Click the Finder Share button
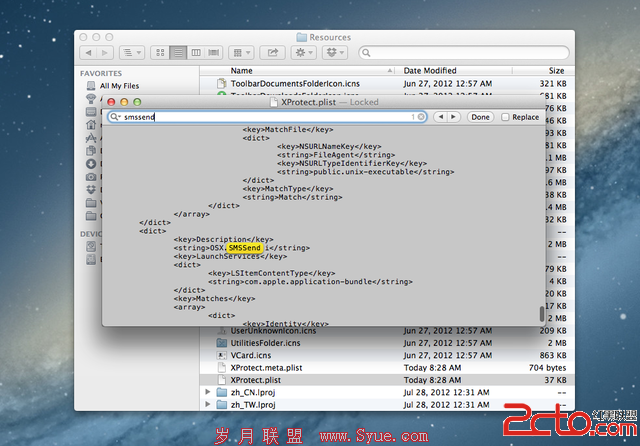 pos(272,53)
